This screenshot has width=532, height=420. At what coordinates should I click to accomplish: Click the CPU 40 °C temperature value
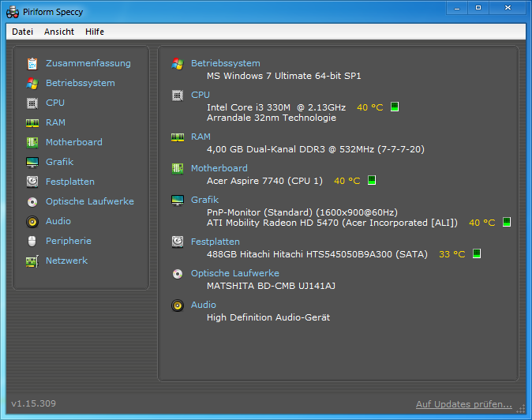(x=370, y=107)
